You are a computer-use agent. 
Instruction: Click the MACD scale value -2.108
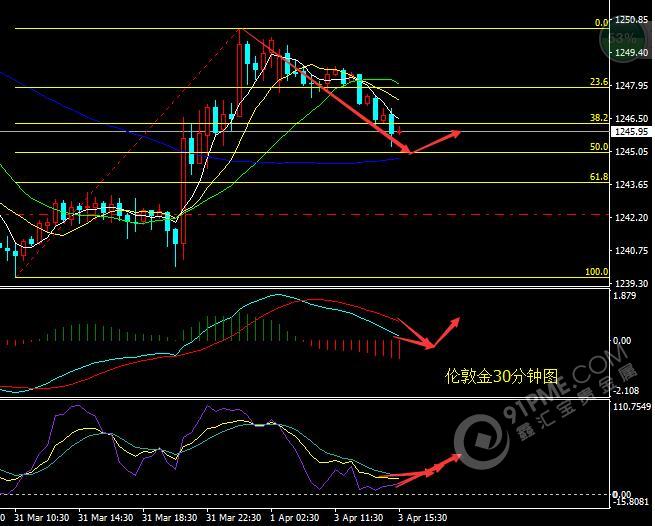point(626,391)
